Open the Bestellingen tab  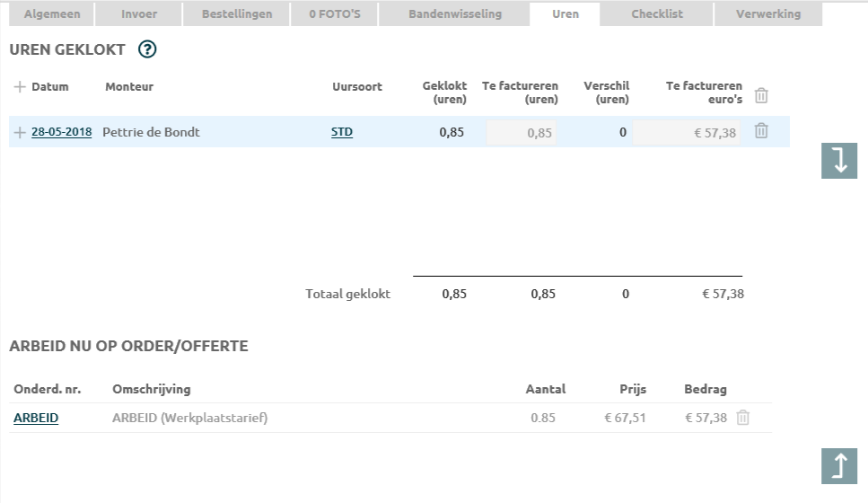237,14
